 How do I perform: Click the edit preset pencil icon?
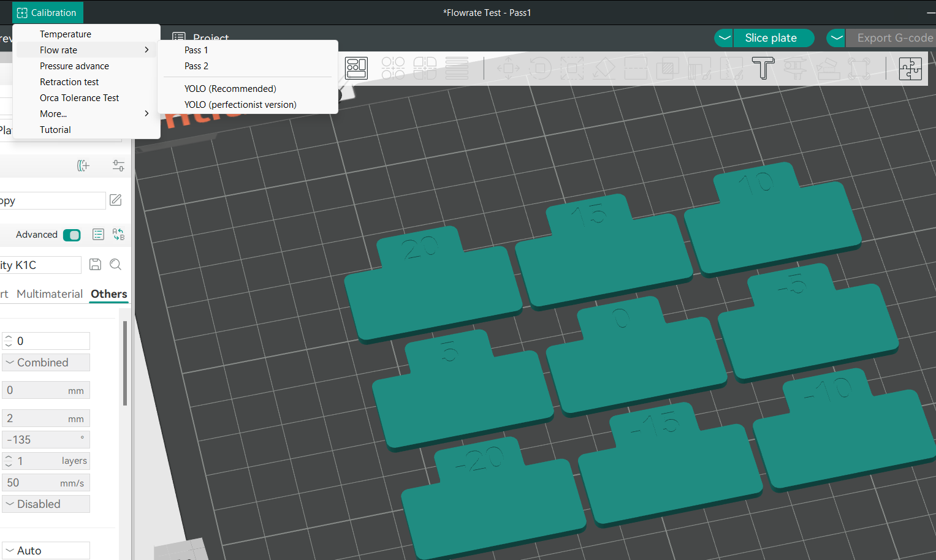click(115, 200)
